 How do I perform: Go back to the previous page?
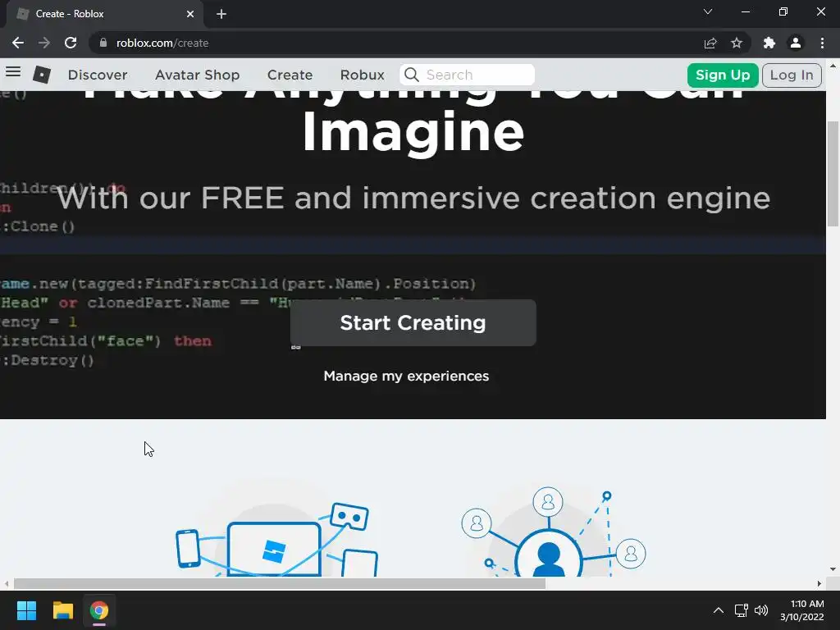18,43
